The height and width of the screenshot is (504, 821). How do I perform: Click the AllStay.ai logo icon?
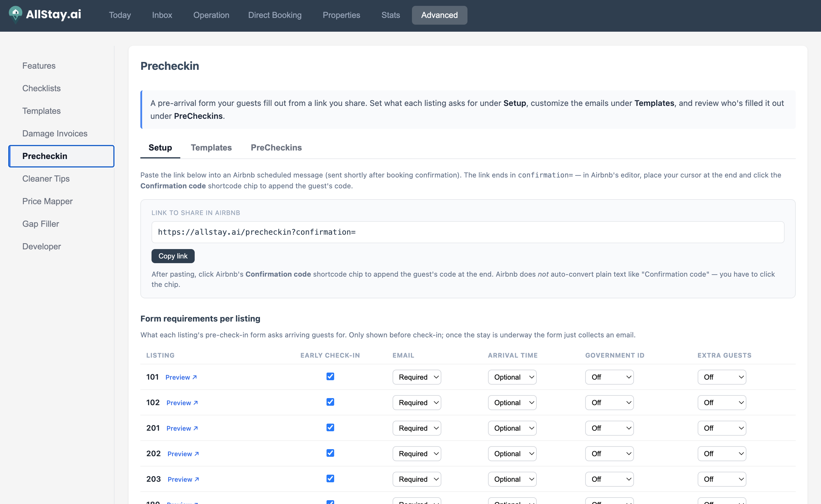point(15,15)
